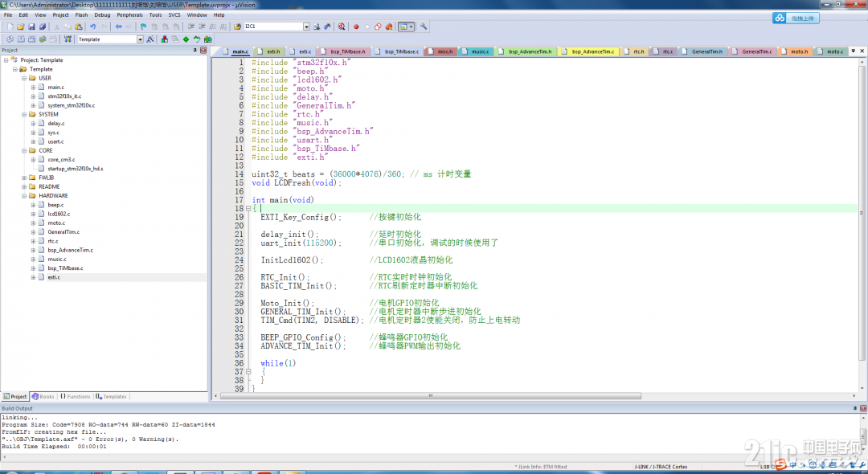Open the Select Software Packs icon
The height and width of the screenshot is (474, 868).
[197, 39]
